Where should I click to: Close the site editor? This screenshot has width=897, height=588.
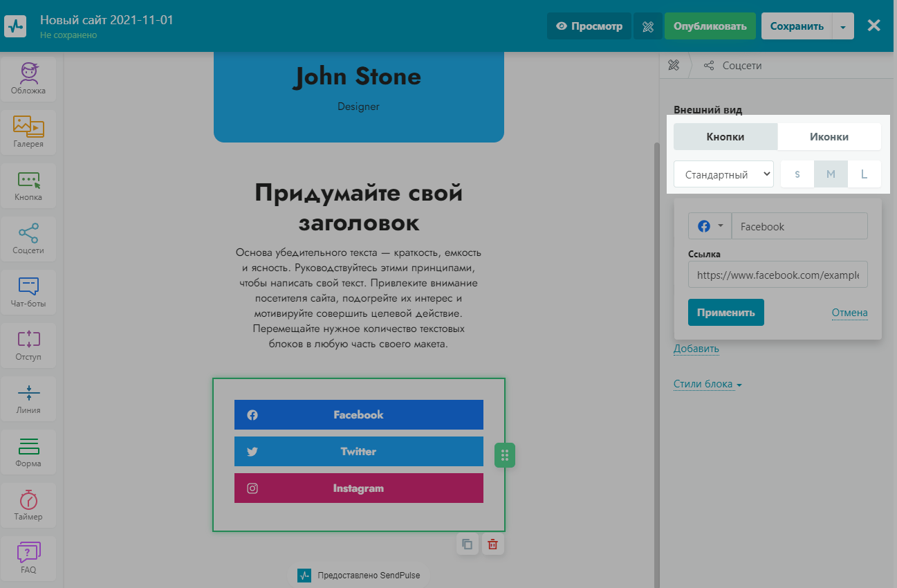pos(873,26)
